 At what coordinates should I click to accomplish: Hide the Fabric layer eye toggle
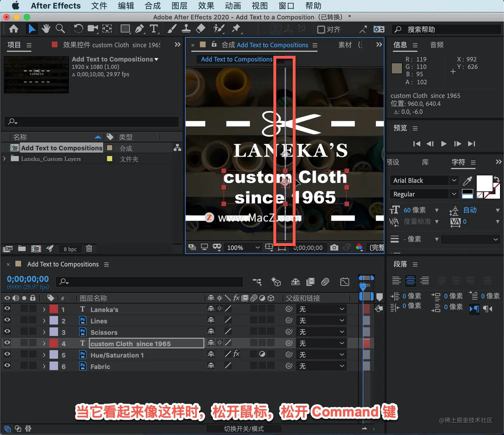[7, 366]
